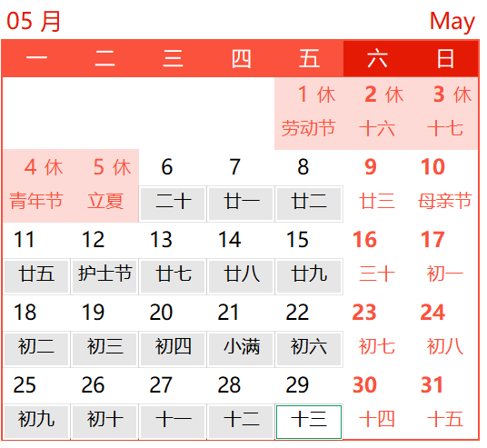Select red date cell 10
The image size is (487, 448).
tap(445, 167)
